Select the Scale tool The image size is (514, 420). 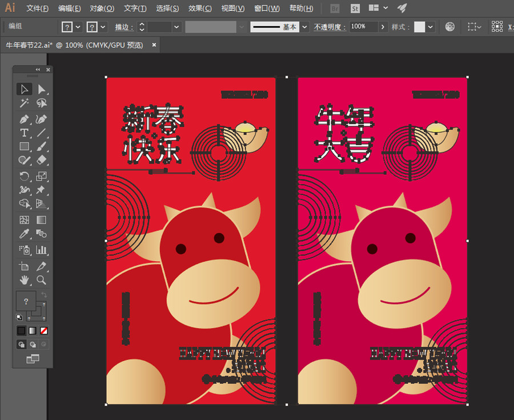click(41, 176)
